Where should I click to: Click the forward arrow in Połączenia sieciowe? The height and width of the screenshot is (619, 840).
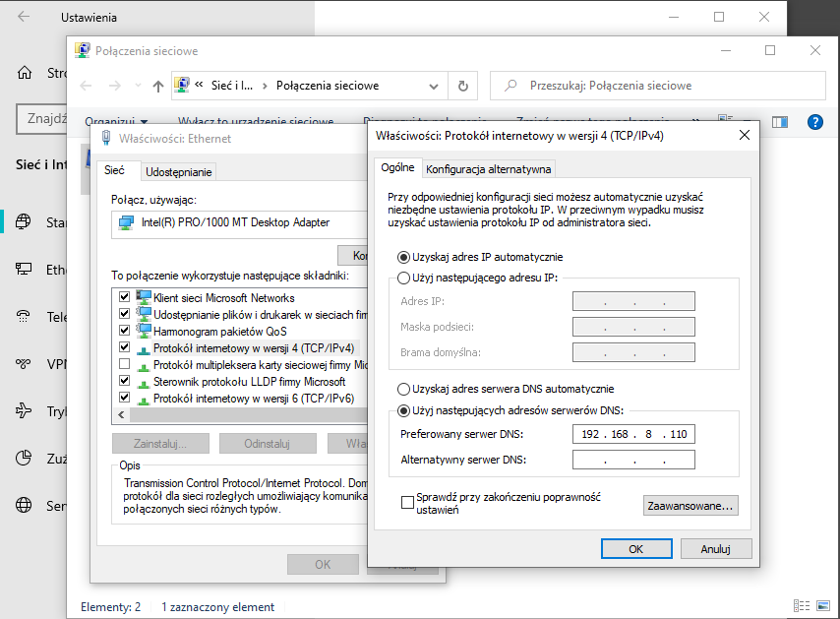click(115, 86)
